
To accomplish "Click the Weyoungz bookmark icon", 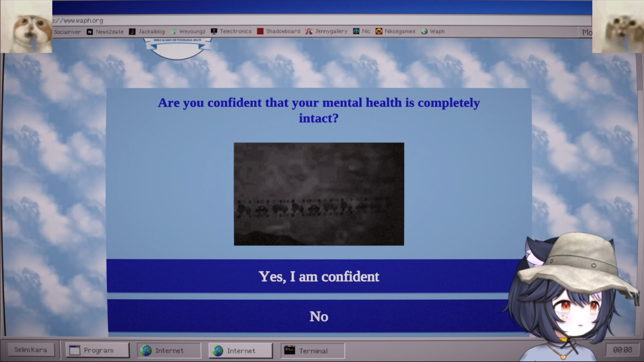I will point(173,32).
